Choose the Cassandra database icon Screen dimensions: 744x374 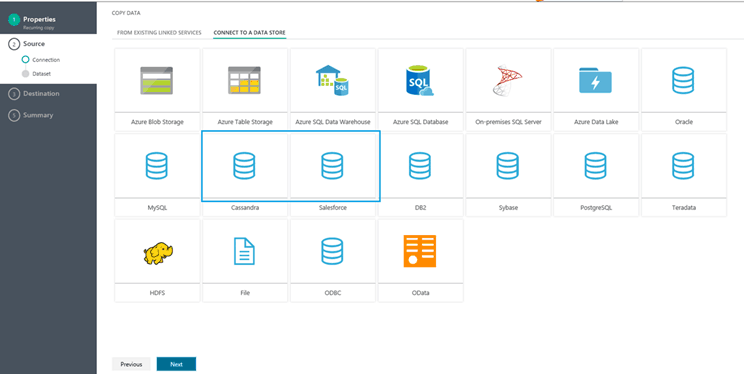pos(244,166)
